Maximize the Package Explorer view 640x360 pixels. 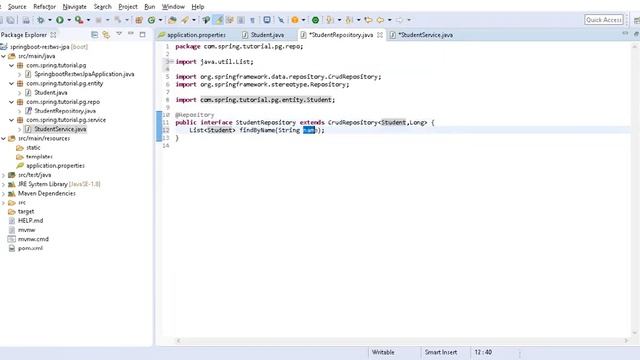[x=142, y=35]
